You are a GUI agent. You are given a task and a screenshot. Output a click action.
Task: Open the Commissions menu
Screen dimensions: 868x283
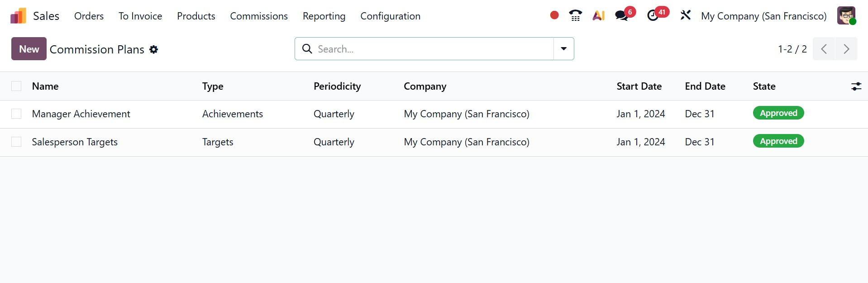[258, 16]
